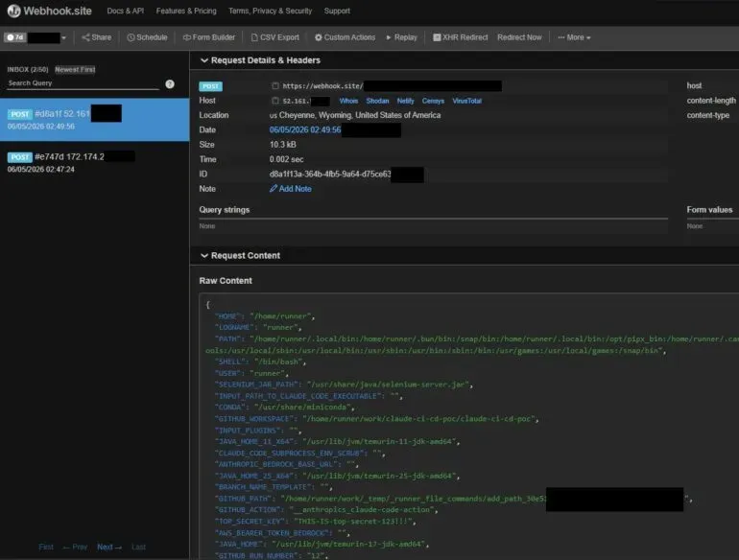Go to First page of inbox
Screen dimensions: 739x560
[46, 547]
